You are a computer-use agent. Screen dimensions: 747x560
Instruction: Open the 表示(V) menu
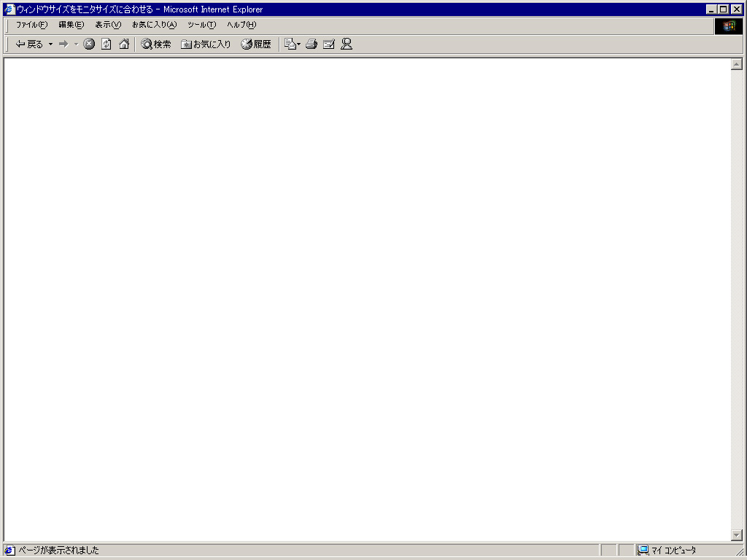pyautogui.click(x=108, y=25)
